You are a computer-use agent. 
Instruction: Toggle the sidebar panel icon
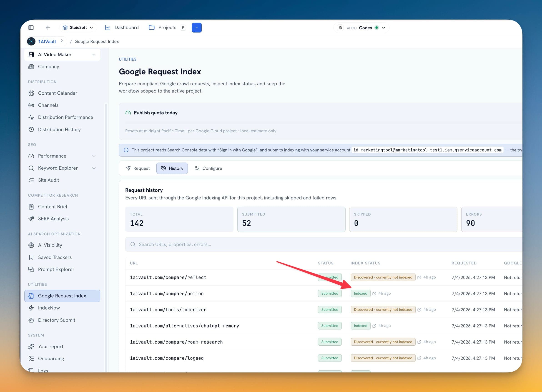click(x=31, y=28)
